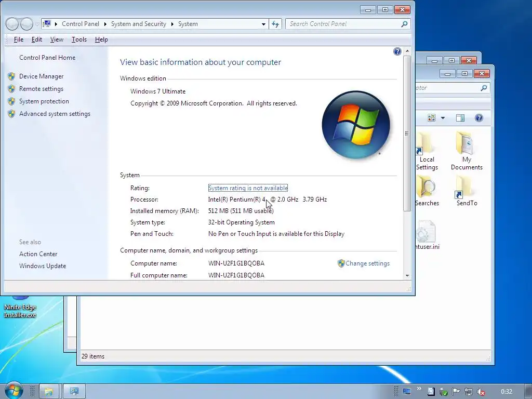The width and height of the screenshot is (532, 399).
Task: Click network tray icon
Action: (x=468, y=392)
